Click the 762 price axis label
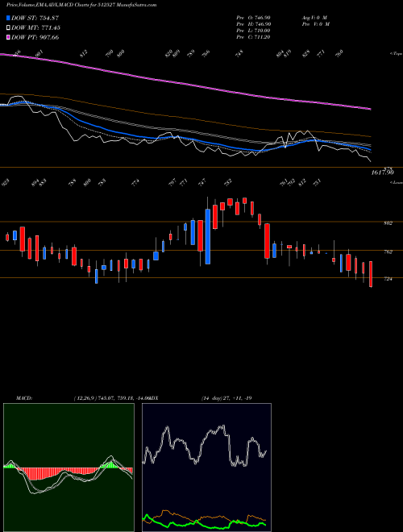This screenshot has width=403, height=532. tap(388, 251)
